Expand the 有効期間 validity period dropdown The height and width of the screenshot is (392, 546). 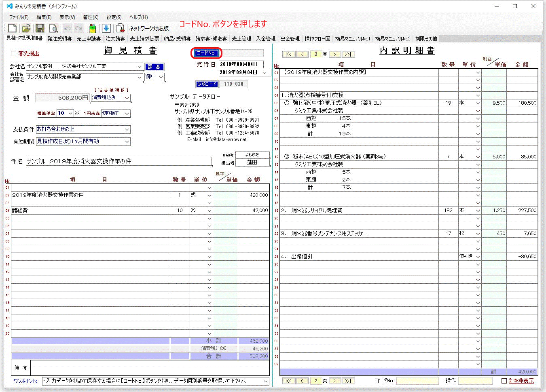coord(127,141)
